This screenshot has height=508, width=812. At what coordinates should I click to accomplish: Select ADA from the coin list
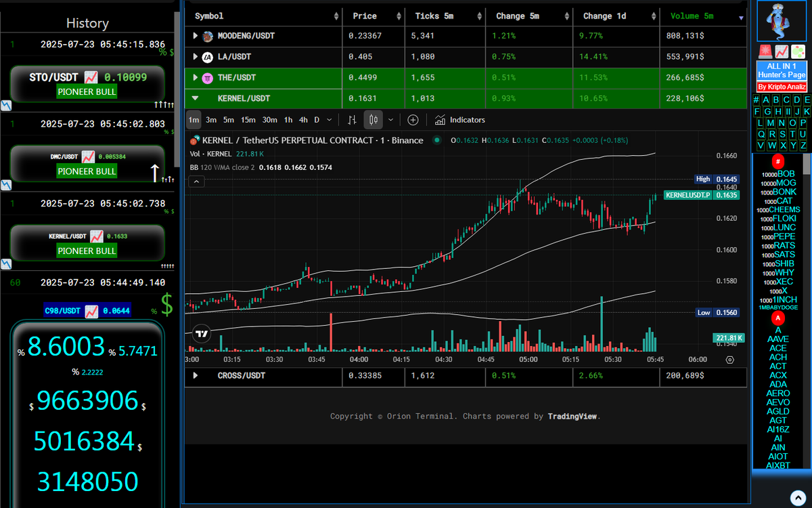point(778,384)
